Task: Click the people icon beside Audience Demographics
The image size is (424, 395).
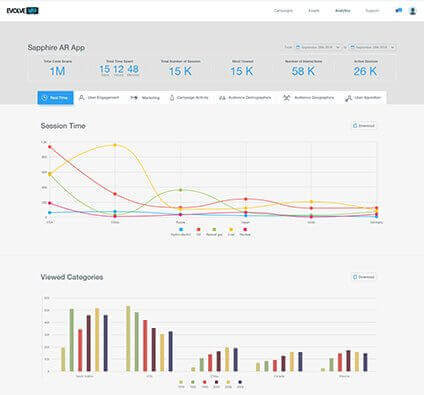Action: (x=222, y=98)
